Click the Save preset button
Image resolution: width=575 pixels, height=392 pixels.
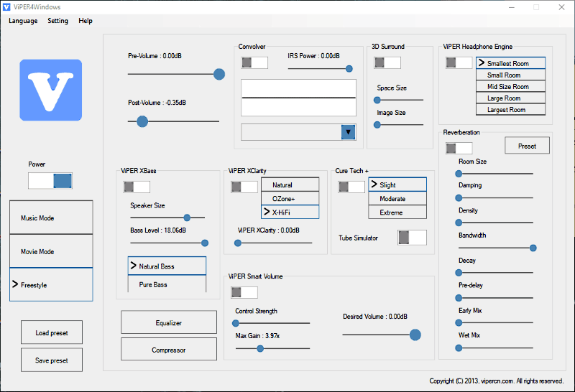52,360
